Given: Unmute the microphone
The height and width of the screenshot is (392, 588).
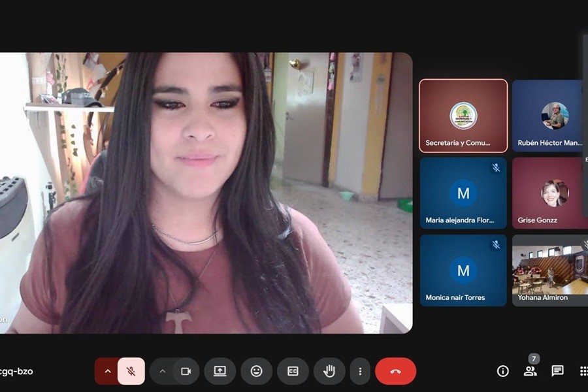Looking at the screenshot, I should 131,371.
